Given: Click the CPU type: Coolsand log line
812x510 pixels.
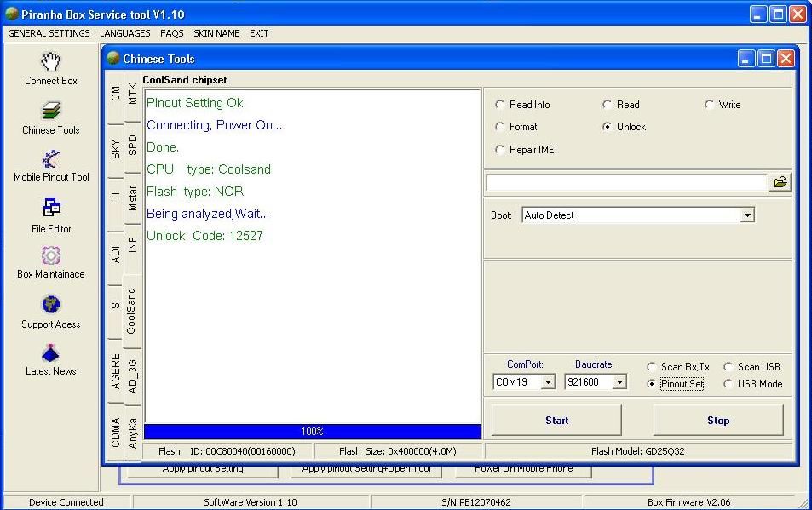Looking at the screenshot, I should (x=209, y=169).
